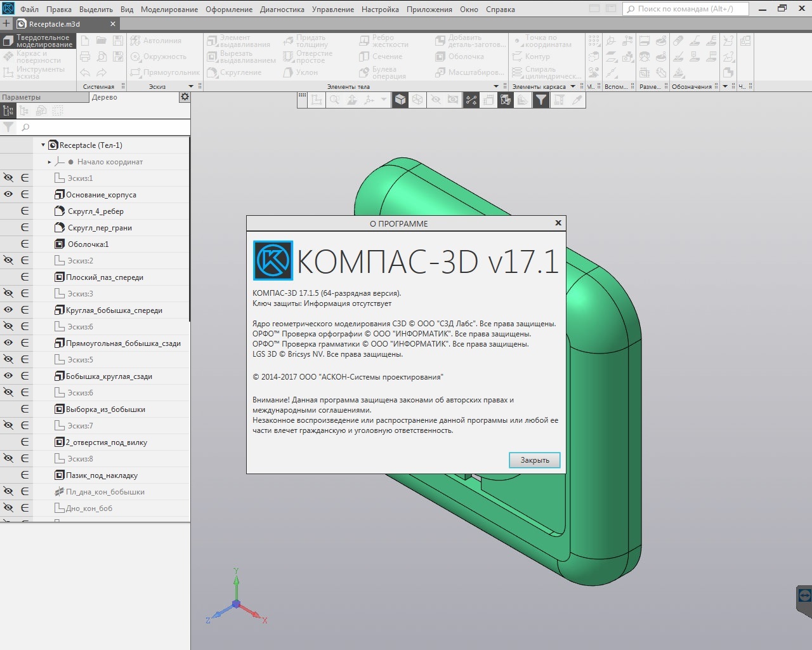Focus the Поиск по командам search field
The image size is (812, 650).
tap(686, 9)
